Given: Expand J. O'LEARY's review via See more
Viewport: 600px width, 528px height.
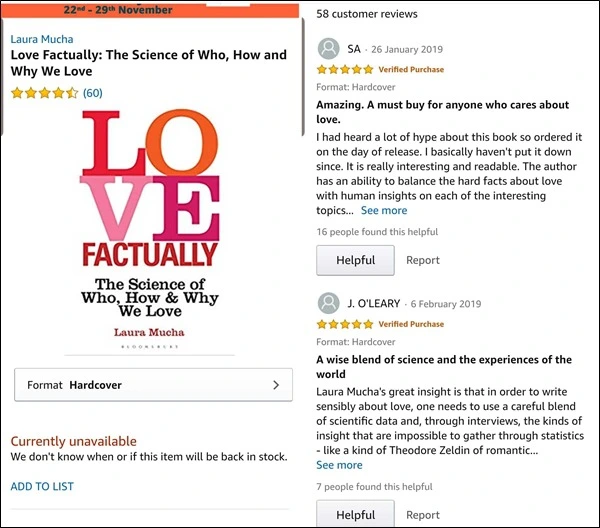Looking at the screenshot, I should pos(339,465).
